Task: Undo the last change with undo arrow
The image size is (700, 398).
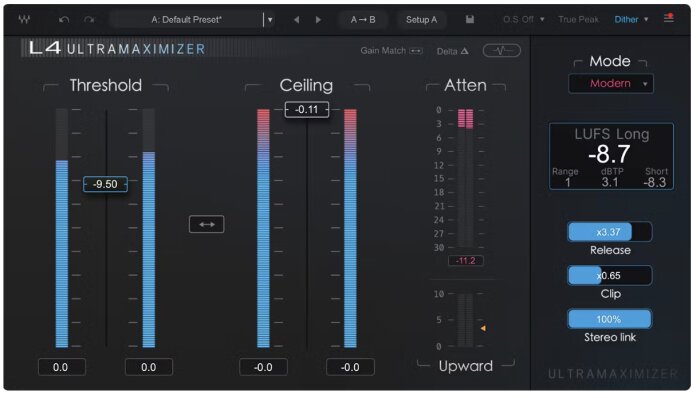Action: click(x=64, y=20)
